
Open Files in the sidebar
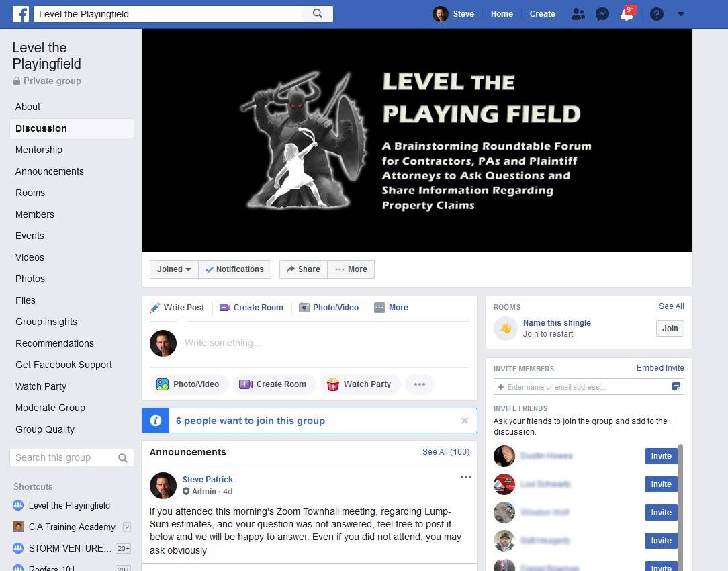tap(26, 300)
